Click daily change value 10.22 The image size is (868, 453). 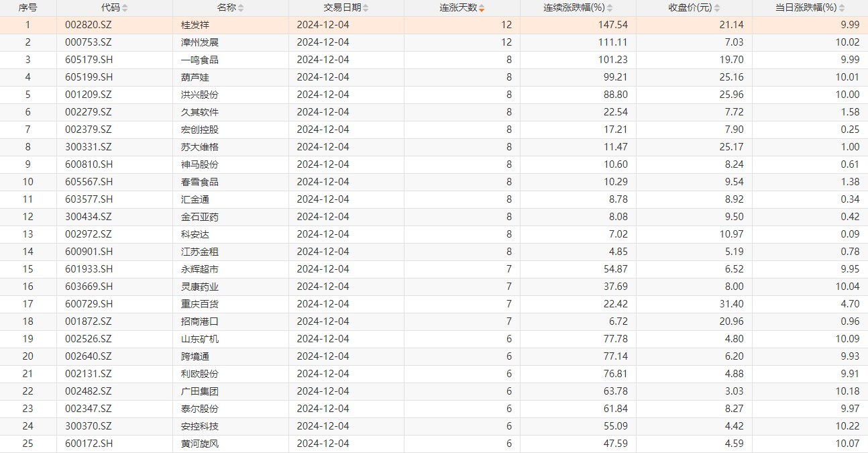coord(847,426)
